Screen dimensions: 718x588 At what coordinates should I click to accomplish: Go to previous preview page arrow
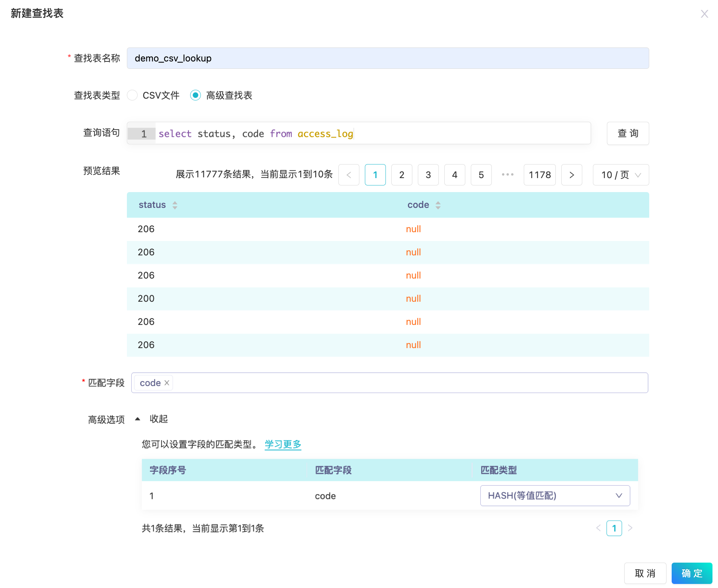pos(349,175)
